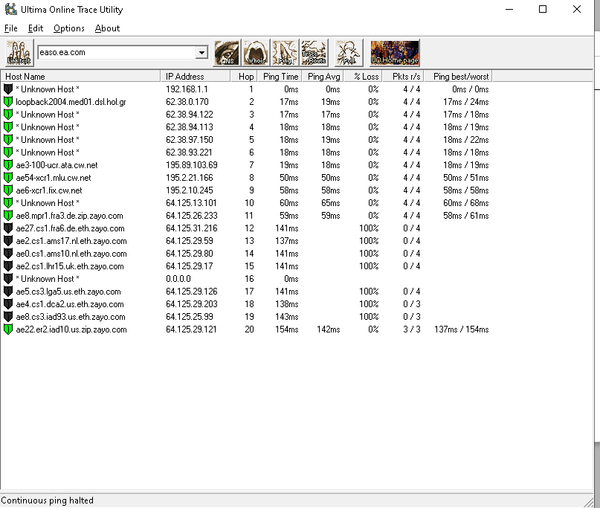This screenshot has height=508, width=600.
Task: Open the Edit menu
Action: click(x=36, y=28)
